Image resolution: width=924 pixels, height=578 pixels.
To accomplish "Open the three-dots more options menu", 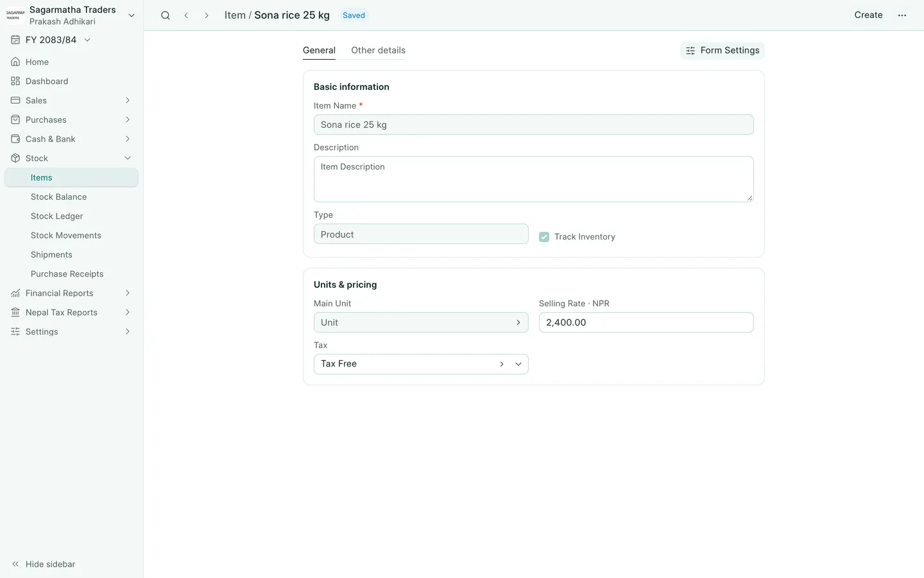I will [x=902, y=15].
